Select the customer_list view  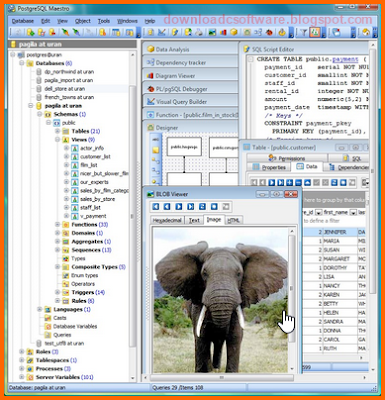(x=95, y=157)
